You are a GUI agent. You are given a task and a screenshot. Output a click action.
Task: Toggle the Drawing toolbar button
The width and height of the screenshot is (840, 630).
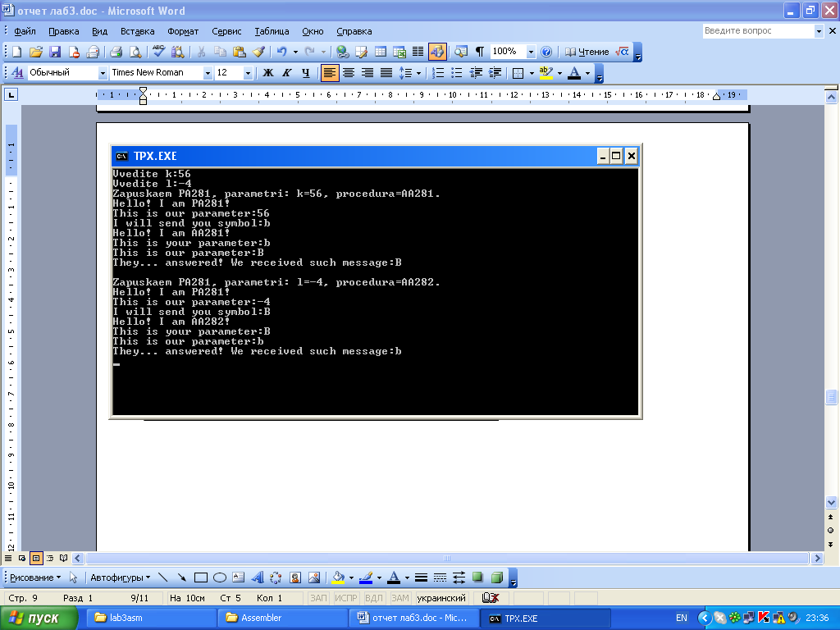click(x=437, y=52)
